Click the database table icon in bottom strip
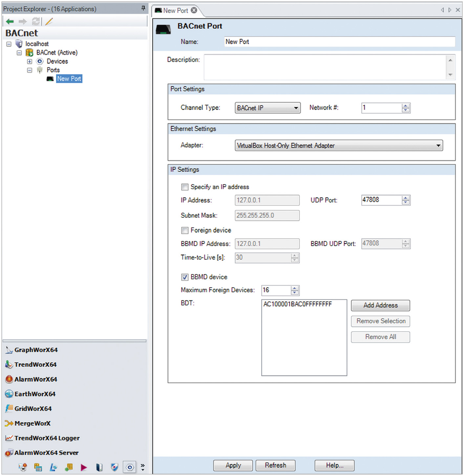 pyautogui.click(x=38, y=467)
